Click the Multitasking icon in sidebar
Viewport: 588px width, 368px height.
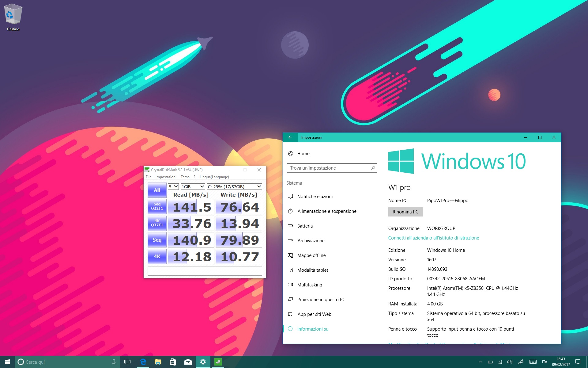click(x=290, y=285)
